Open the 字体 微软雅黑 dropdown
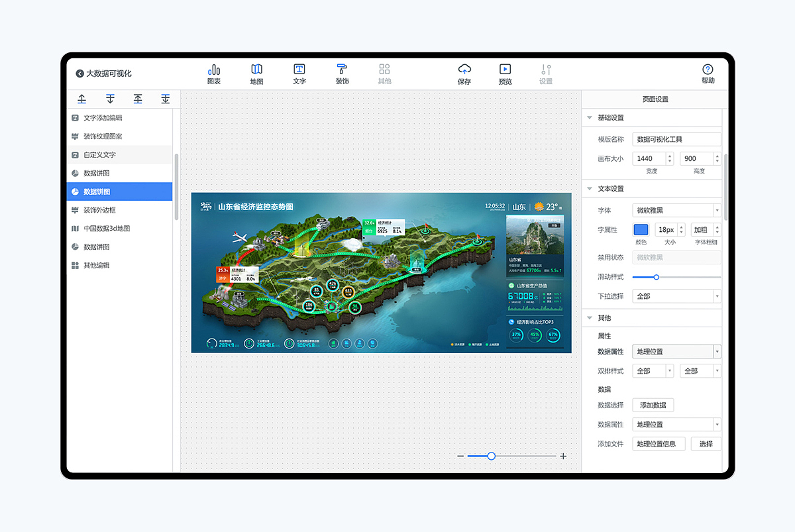 pos(676,210)
